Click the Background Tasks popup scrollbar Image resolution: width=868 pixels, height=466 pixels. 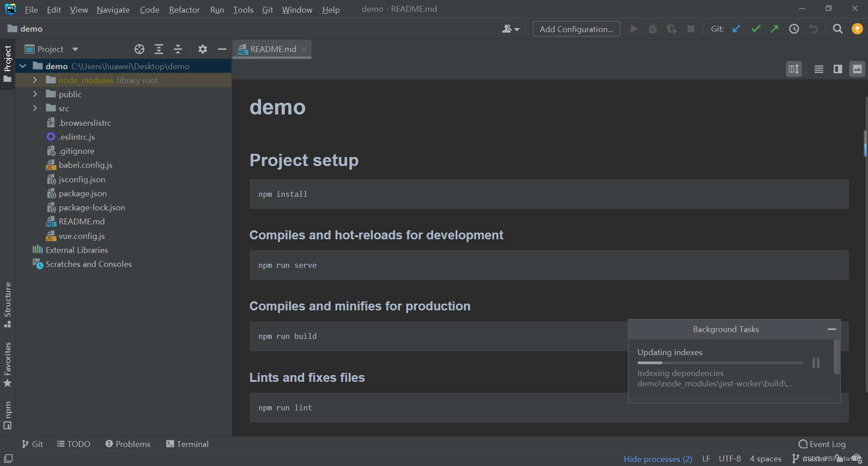tap(836, 357)
